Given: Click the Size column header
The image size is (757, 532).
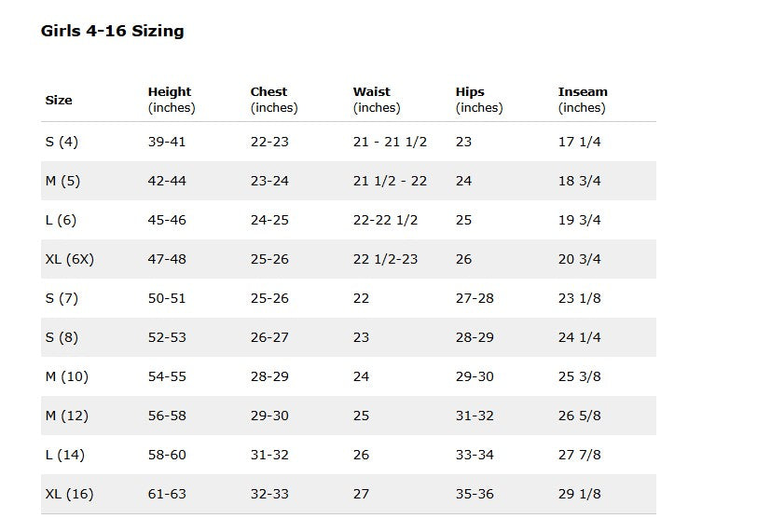Looking at the screenshot, I should tap(59, 100).
